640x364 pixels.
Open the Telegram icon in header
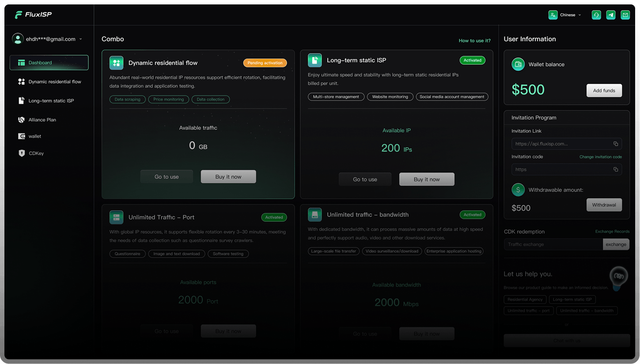611,15
